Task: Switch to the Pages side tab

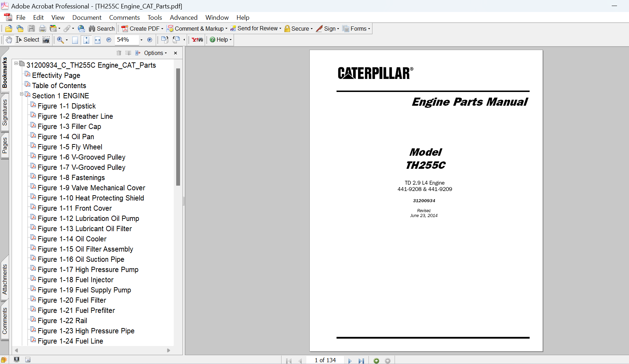Action: tap(5, 146)
